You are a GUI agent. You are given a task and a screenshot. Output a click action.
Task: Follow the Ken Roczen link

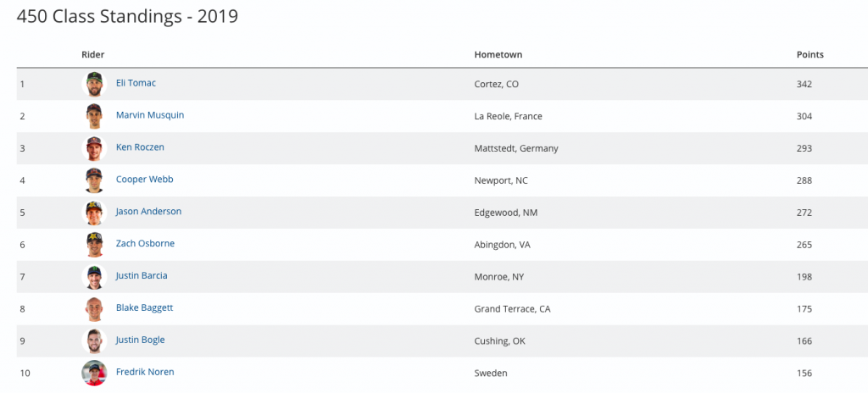[x=140, y=147]
